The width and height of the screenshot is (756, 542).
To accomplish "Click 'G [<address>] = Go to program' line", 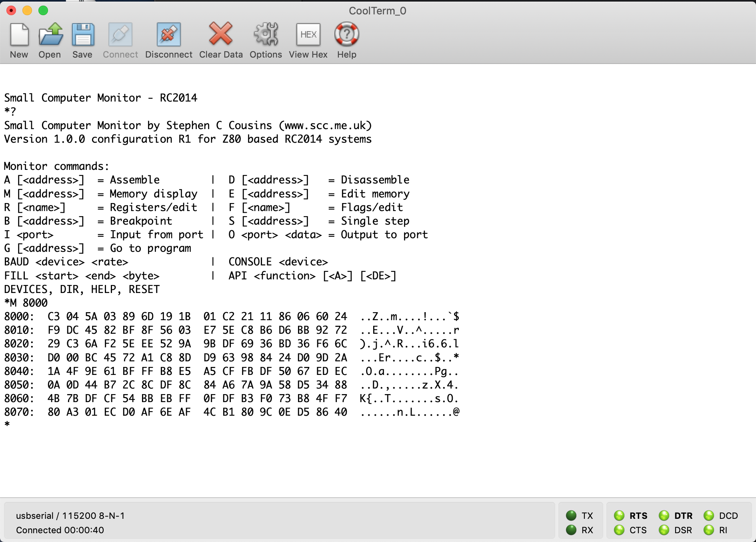I will (x=98, y=248).
